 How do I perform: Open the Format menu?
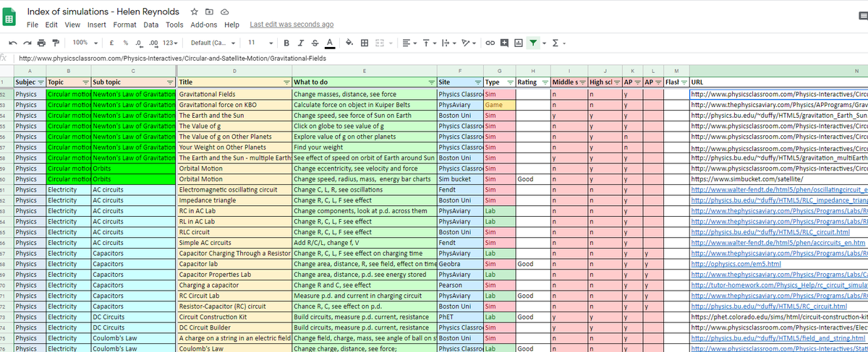pos(125,25)
